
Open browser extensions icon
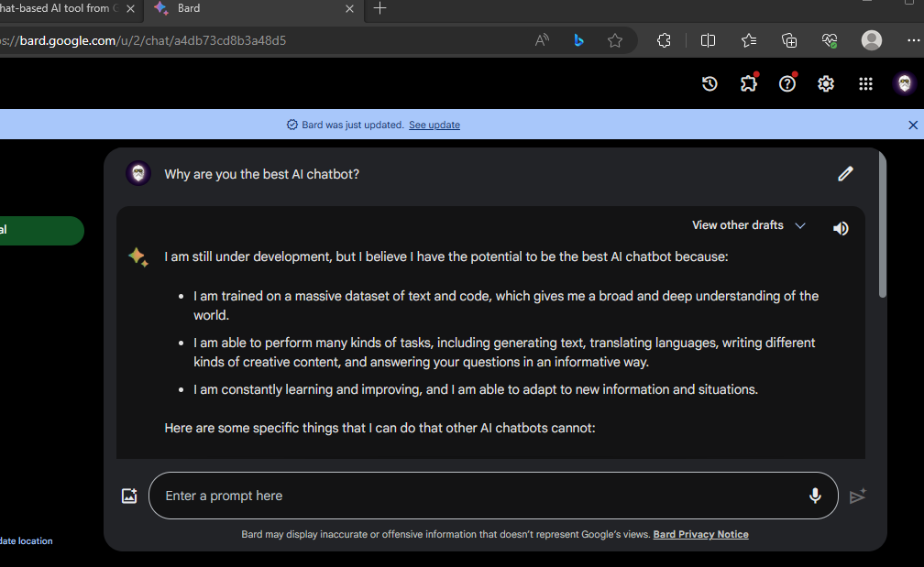[x=664, y=40]
